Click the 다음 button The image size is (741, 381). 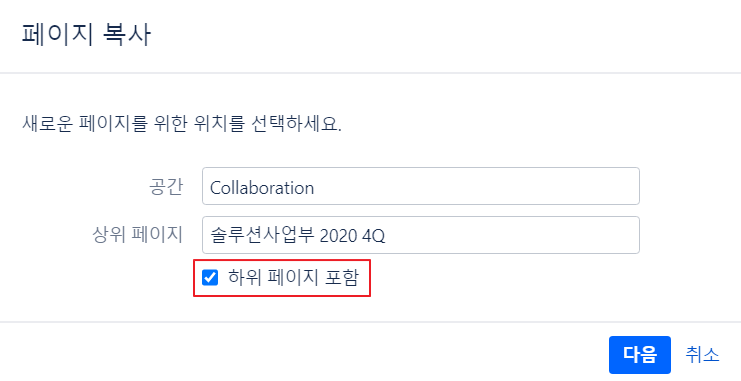pos(639,355)
